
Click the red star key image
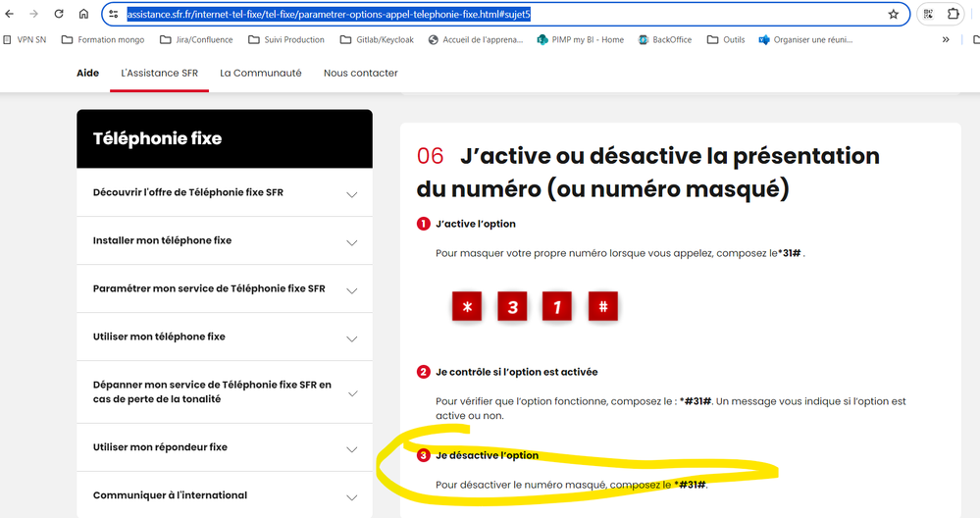pyautogui.click(x=467, y=307)
